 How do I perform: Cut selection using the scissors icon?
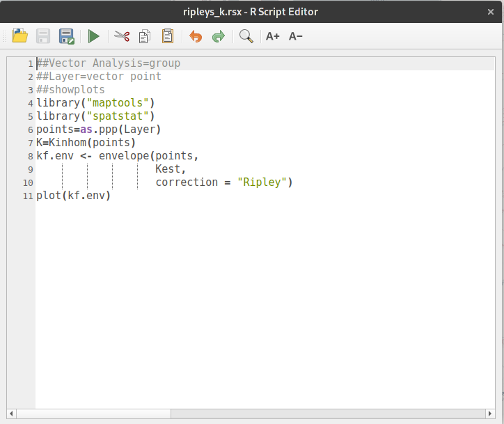pyautogui.click(x=123, y=36)
